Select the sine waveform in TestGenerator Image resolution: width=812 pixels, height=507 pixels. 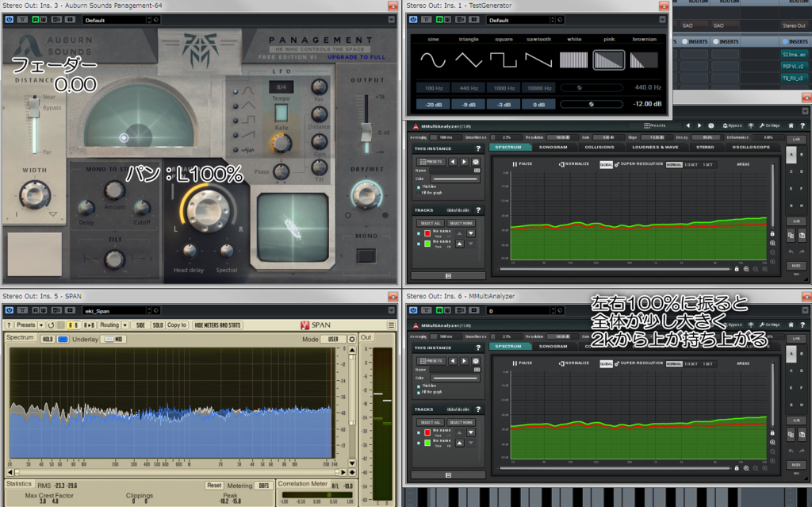[x=433, y=60]
